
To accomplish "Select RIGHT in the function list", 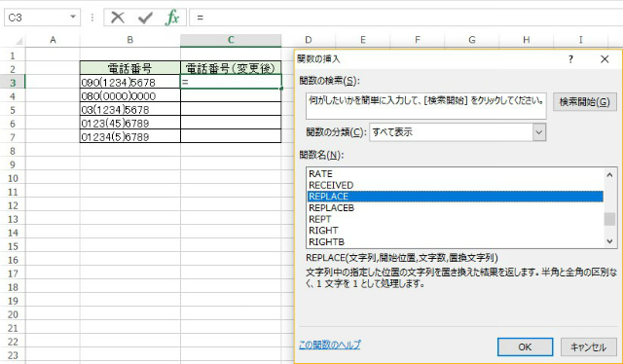I will pyautogui.click(x=456, y=231).
